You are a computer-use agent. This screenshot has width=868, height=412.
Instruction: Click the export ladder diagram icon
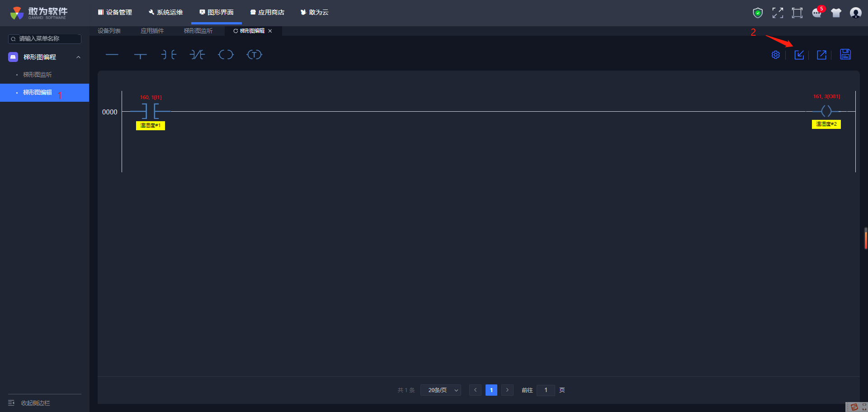click(822, 55)
